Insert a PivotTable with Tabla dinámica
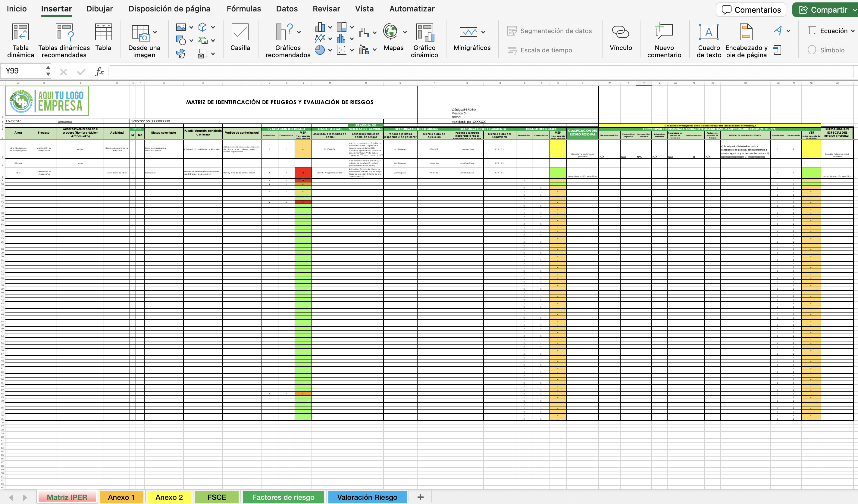 pos(20,32)
